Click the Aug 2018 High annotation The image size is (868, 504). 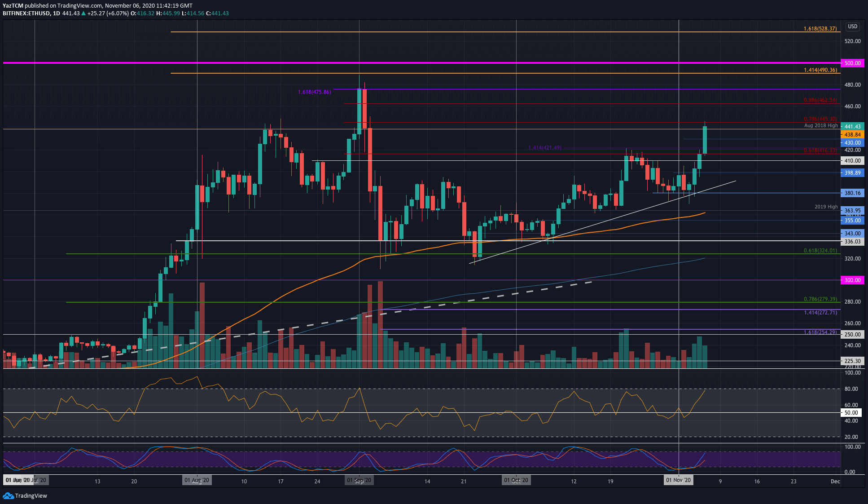coord(821,126)
